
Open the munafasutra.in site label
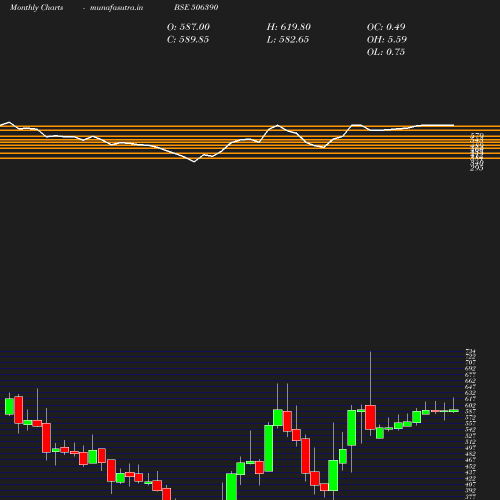click(x=117, y=7)
